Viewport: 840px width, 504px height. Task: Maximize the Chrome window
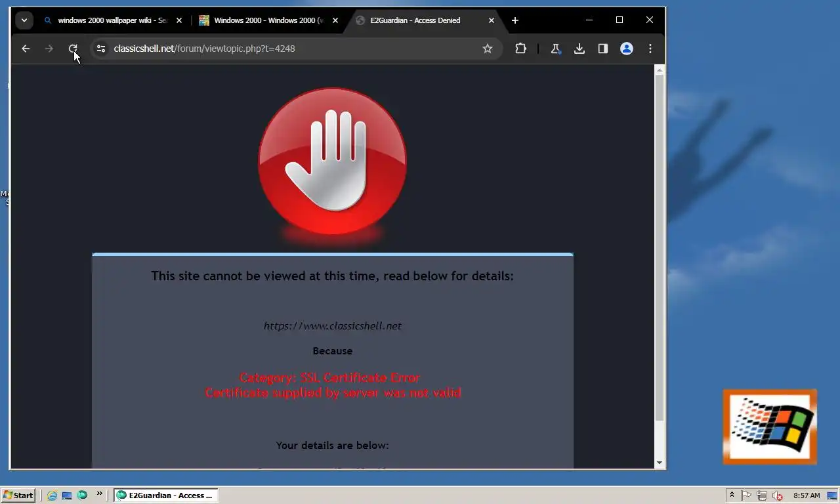pos(619,20)
